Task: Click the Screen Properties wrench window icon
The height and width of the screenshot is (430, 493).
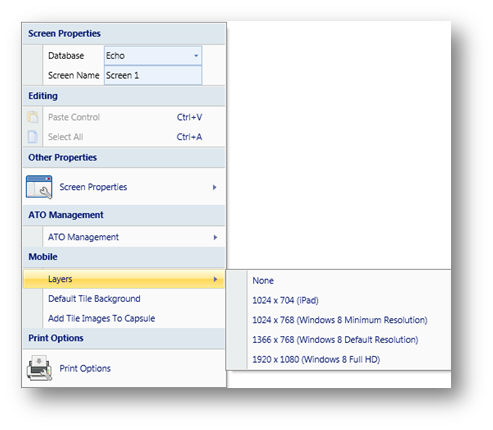Action: point(39,187)
